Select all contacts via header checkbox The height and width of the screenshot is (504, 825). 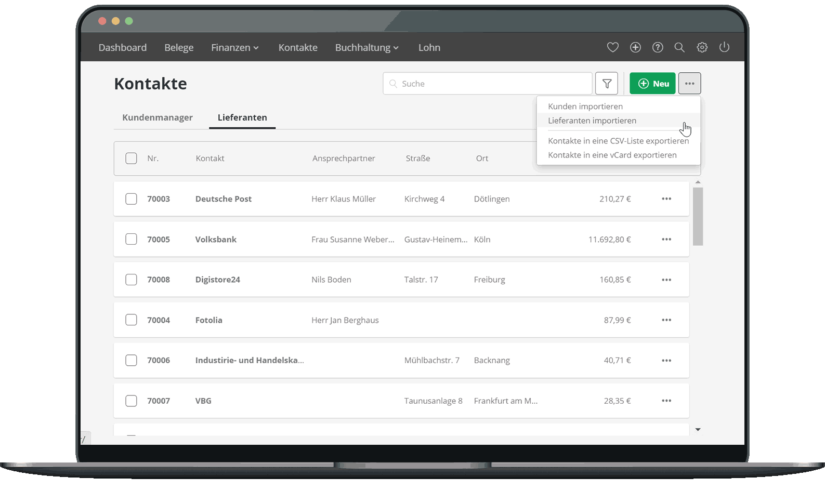(x=131, y=158)
